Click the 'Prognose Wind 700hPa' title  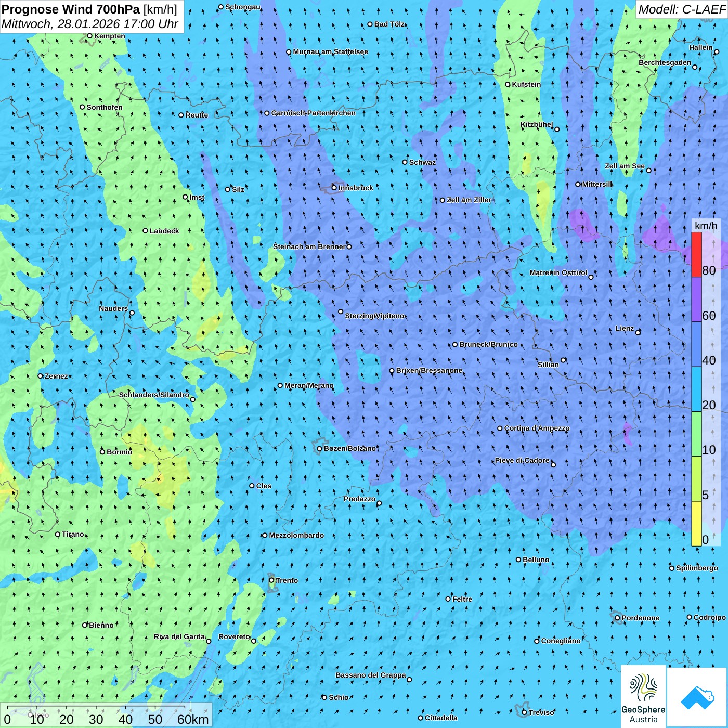(x=71, y=9)
